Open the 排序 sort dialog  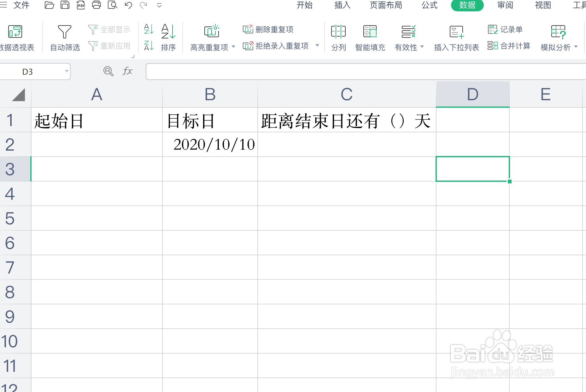168,38
